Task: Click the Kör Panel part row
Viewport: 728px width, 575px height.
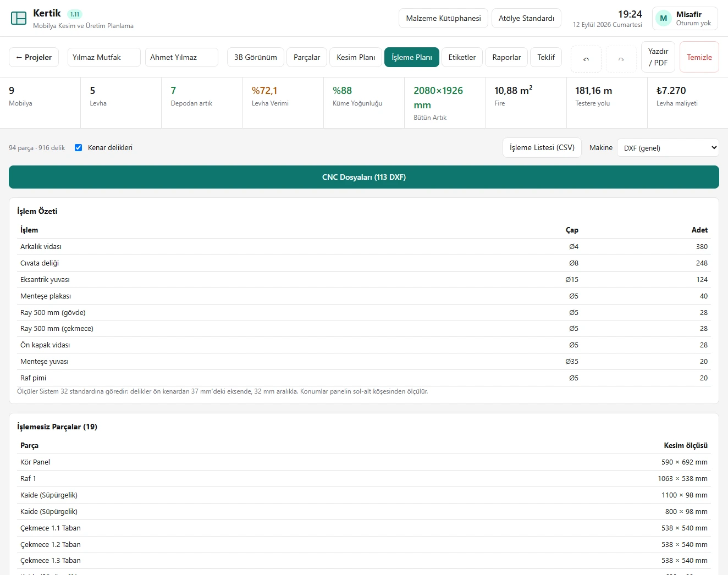Action: (364, 462)
